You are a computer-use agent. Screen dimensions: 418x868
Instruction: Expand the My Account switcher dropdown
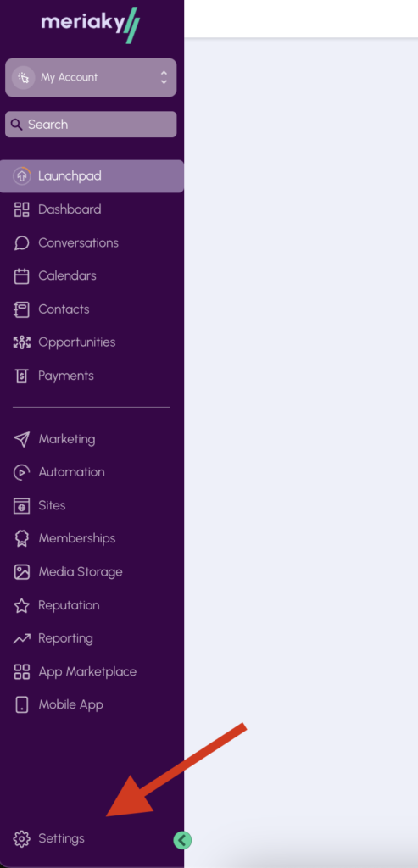point(91,77)
